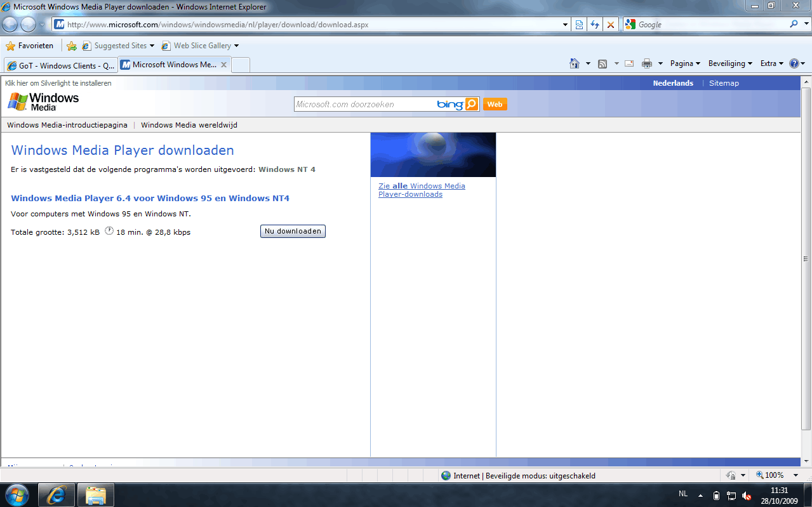Click the blue sphere banner image
The height and width of the screenshot is (507, 812).
(433, 154)
